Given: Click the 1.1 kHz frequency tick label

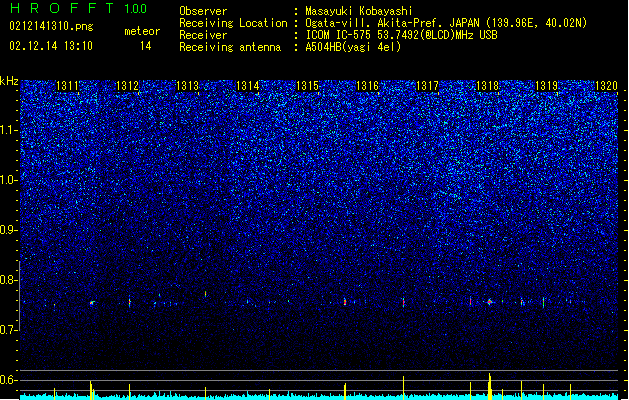Looking at the screenshot, I should (9, 130).
